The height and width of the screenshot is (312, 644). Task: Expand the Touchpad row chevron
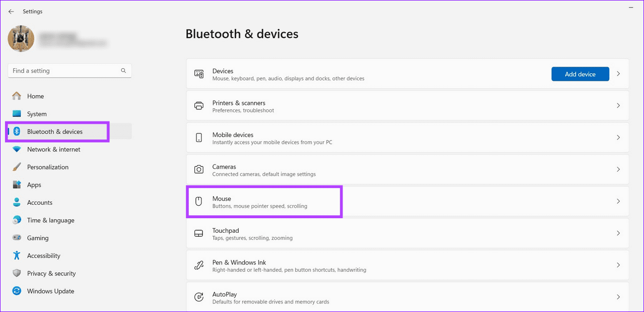click(x=618, y=233)
